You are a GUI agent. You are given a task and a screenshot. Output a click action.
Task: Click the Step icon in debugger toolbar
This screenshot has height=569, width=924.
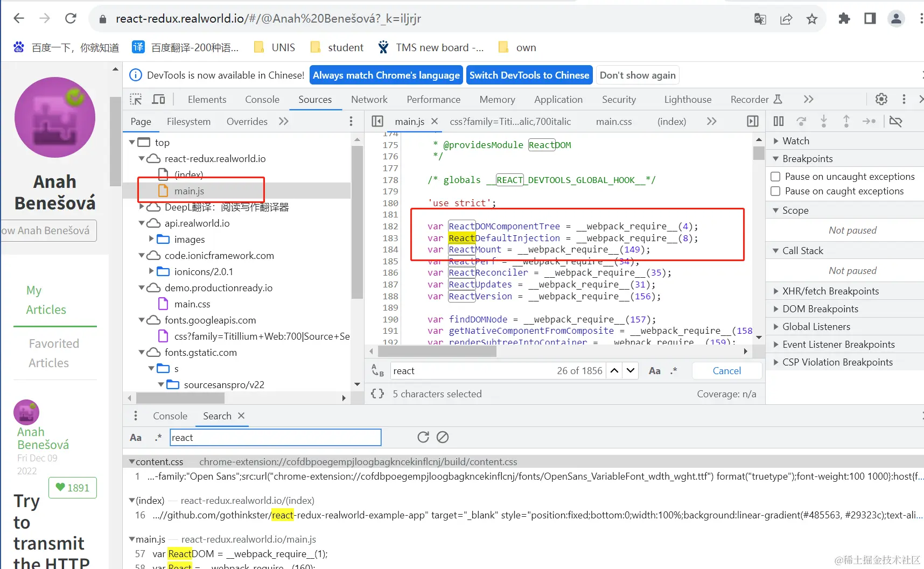point(869,121)
